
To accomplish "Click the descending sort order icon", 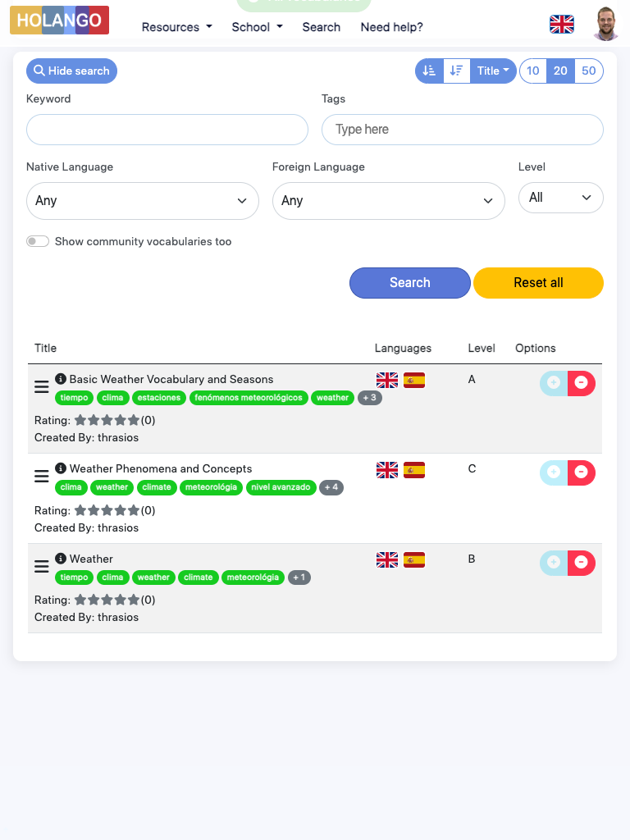I will [x=457, y=71].
